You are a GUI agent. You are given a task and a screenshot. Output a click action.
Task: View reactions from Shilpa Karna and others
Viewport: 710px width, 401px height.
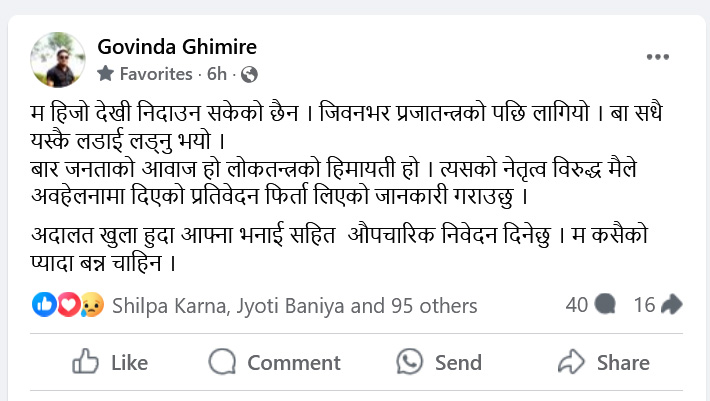[x=295, y=305]
